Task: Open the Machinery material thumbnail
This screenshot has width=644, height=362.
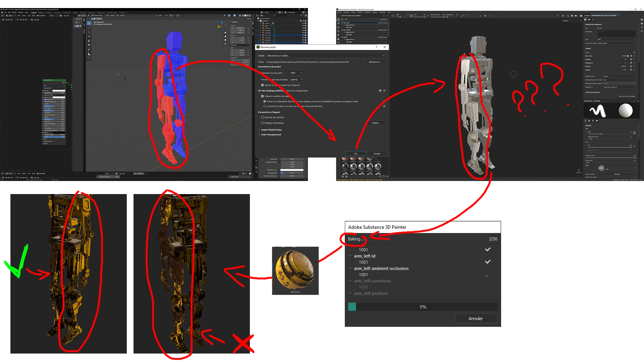Action: 295,270
